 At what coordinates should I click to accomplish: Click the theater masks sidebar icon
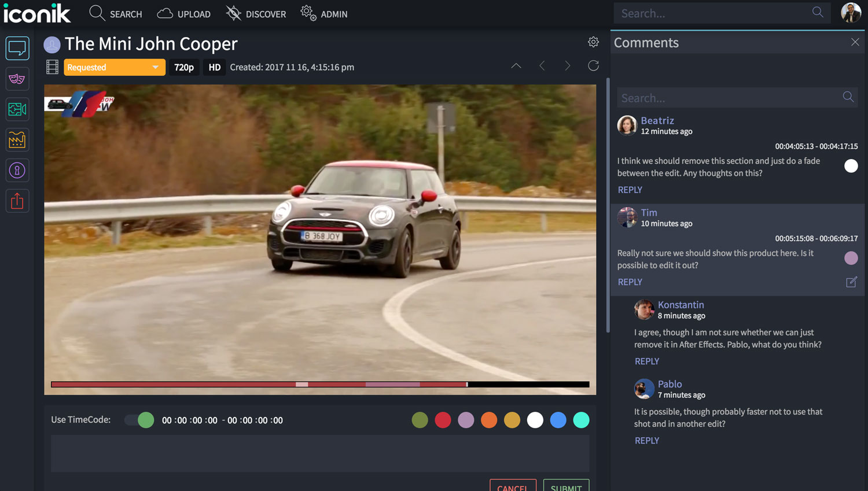coord(17,79)
